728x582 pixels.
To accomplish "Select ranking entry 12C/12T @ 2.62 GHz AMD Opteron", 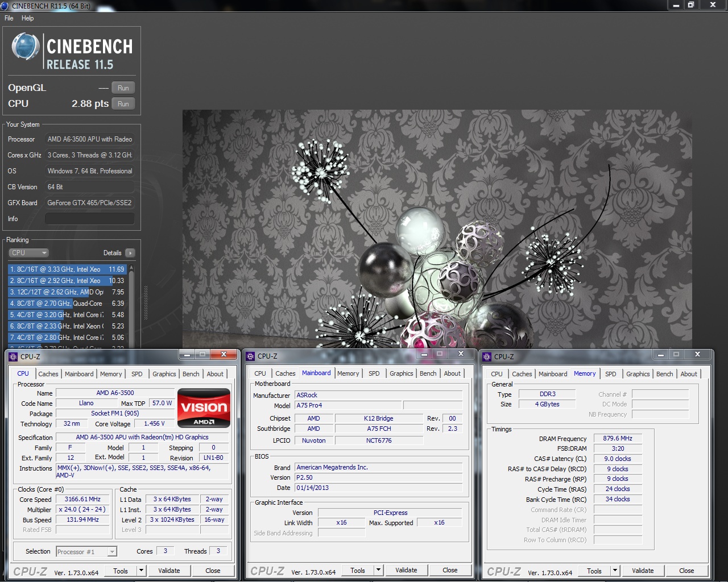I will tap(67, 292).
